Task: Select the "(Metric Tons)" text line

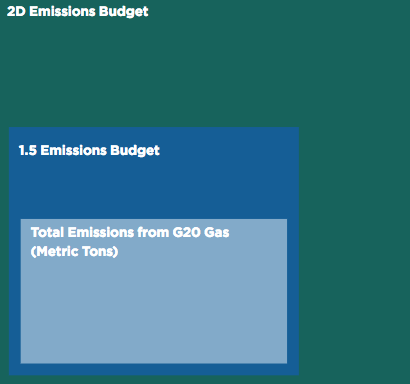Action: point(74,252)
